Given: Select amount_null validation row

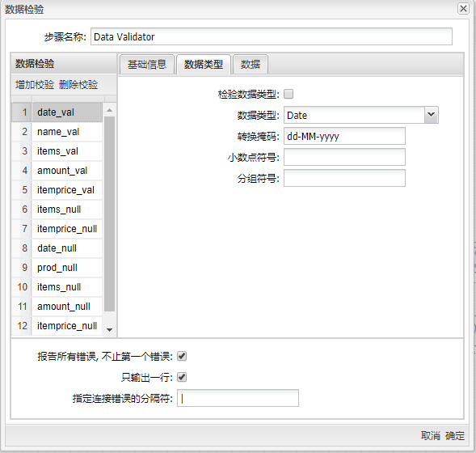Looking at the screenshot, I should [57, 307].
